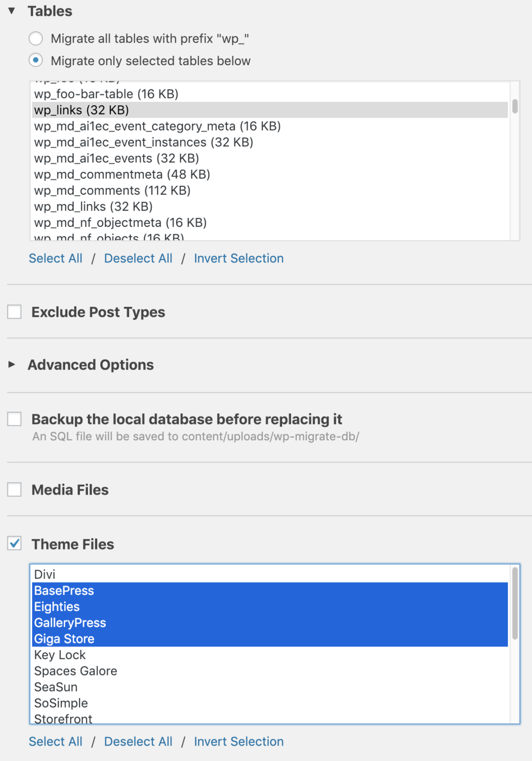This screenshot has height=761, width=532.
Task: Click the tables list scrollbar thumb
Action: [x=515, y=106]
